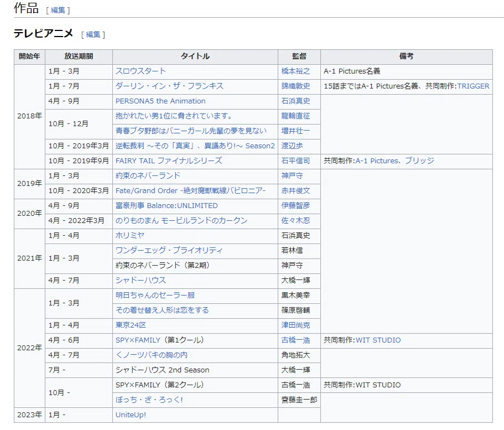The height and width of the screenshot is (430, 504).
Task: Open director 橋本裕之 link
Action: click(x=296, y=71)
